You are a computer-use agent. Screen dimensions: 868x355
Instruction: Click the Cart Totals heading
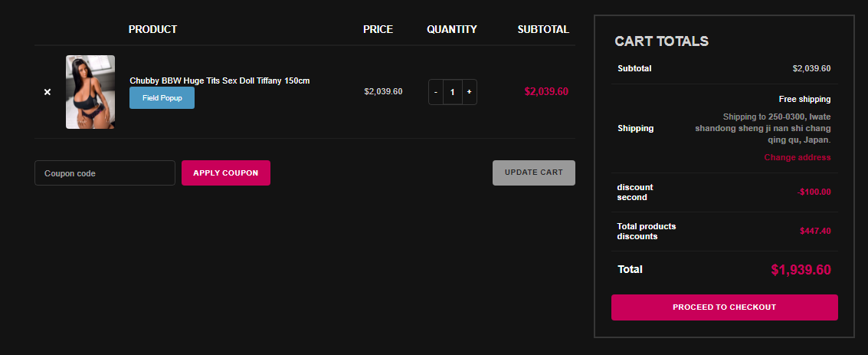661,41
